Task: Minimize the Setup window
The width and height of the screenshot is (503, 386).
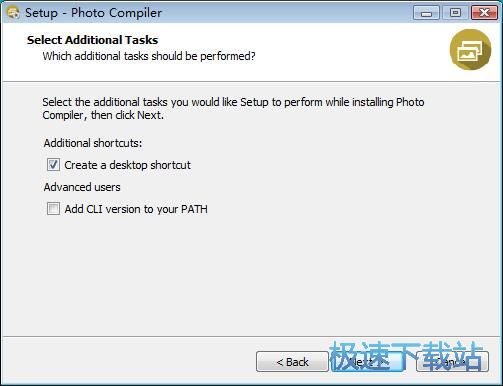Action: [426, 13]
